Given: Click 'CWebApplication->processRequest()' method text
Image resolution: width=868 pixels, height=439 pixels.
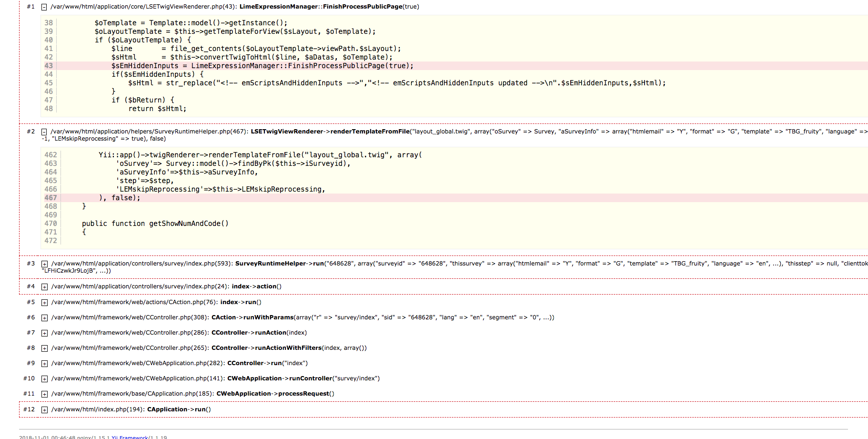Looking at the screenshot, I should click(275, 394).
